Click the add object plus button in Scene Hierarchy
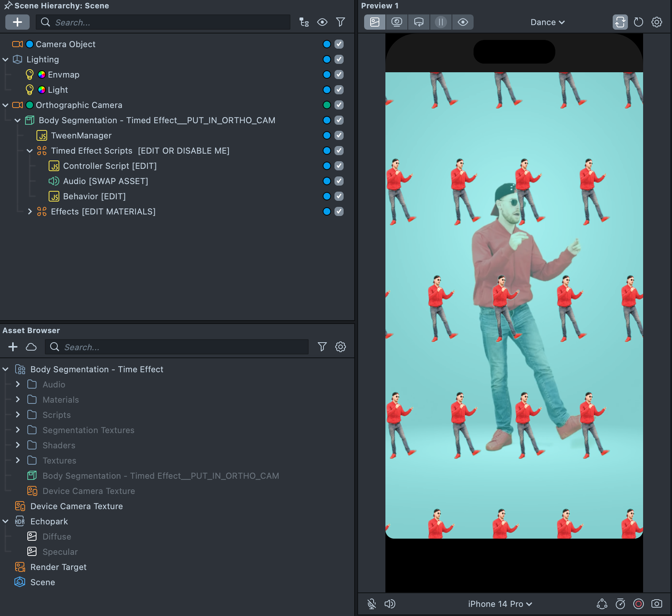Screen dimensions: 672x616 [x=17, y=22]
